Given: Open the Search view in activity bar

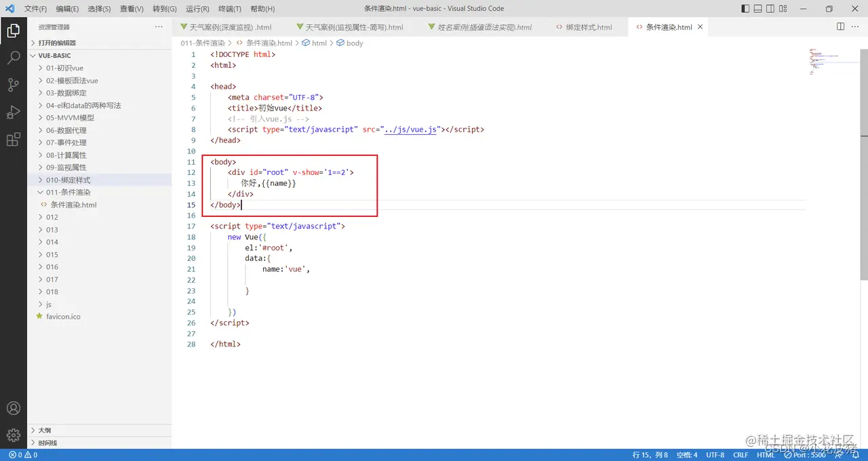Looking at the screenshot, I should 13,58.
